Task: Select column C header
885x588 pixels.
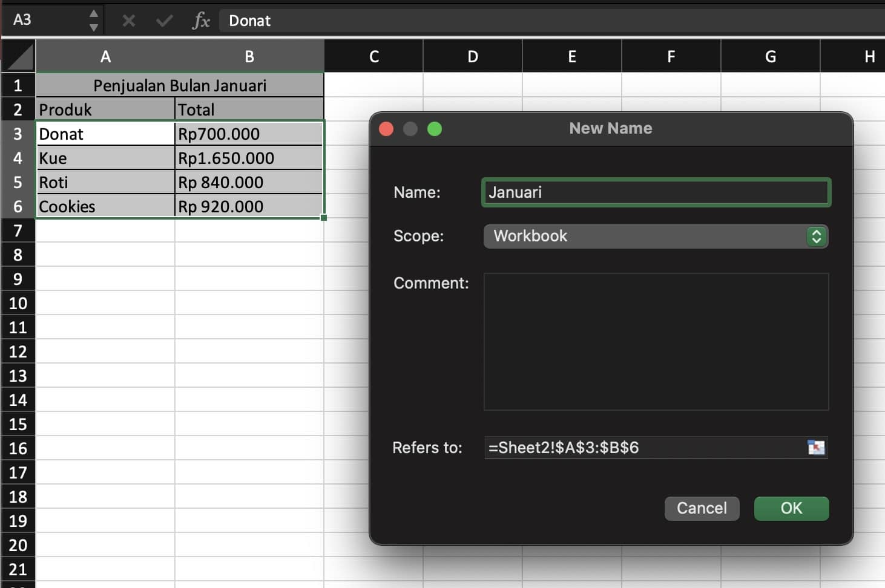Action: click(x=373, y=56)
